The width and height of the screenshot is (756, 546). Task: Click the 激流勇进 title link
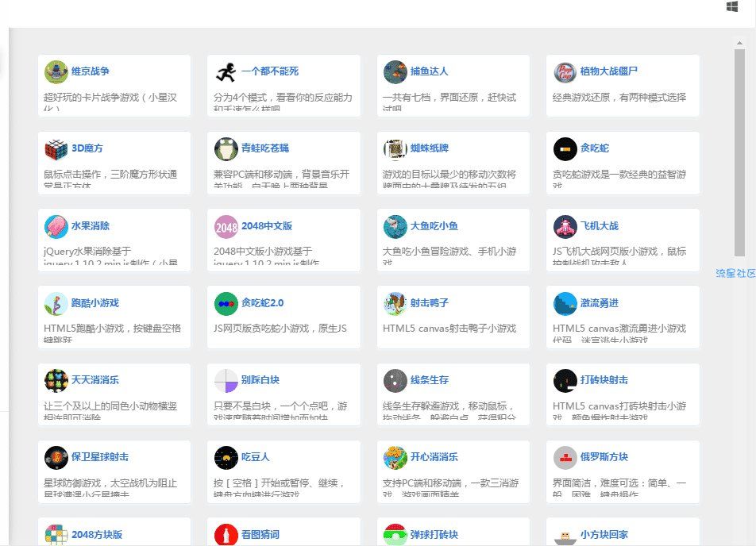pos(600,303)
